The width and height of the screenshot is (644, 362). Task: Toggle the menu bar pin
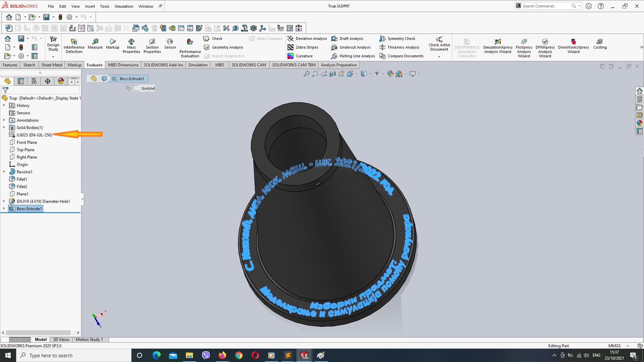click(160, 6)
